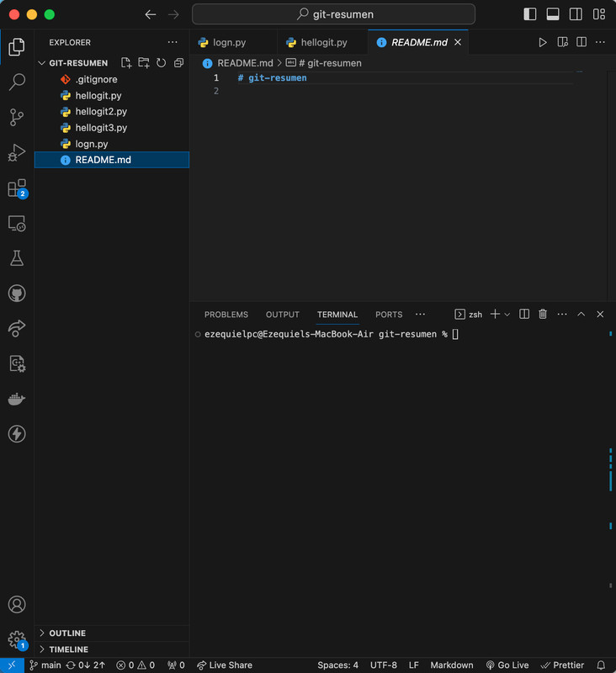This screenshot has width=616, height=673.
Task: Create a new folder in GIT-RESUMEN
Action: tap(144, 63)
